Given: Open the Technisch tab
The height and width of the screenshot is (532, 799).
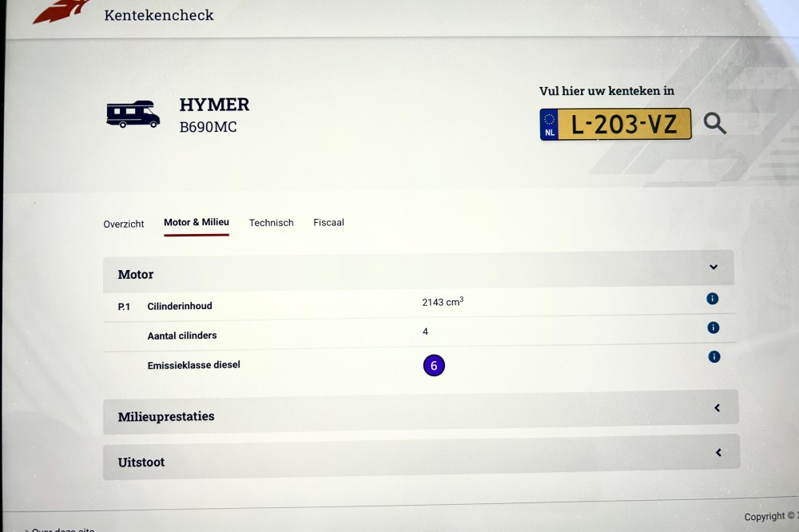Looking at the screenshot, I should pos(271,223).
